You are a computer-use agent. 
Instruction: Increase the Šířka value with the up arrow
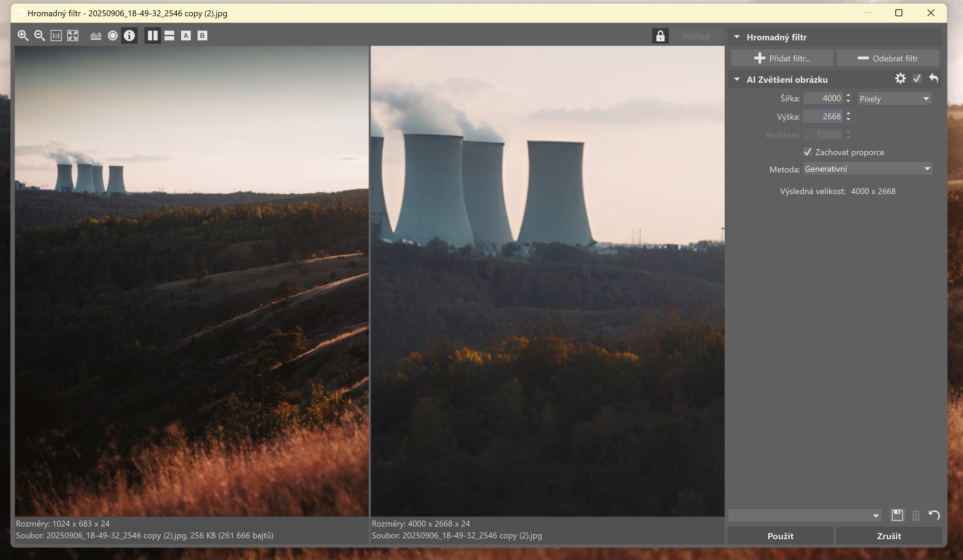pos(848,95)
